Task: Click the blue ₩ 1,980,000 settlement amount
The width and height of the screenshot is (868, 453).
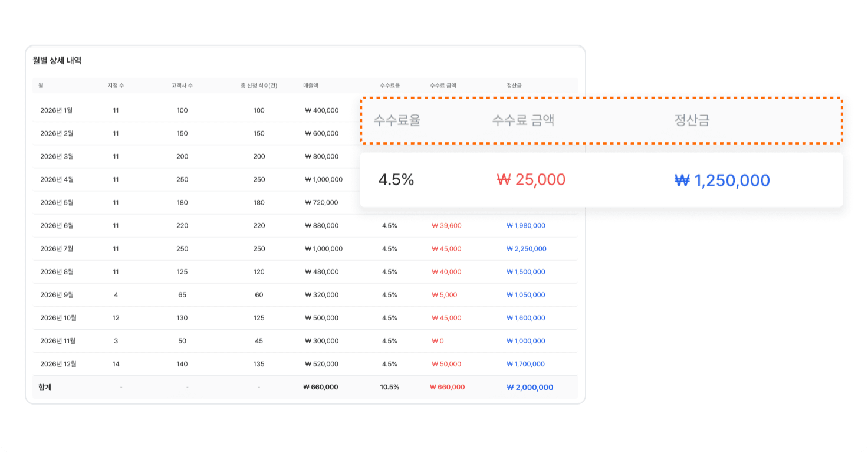Action: pos(526,225)
